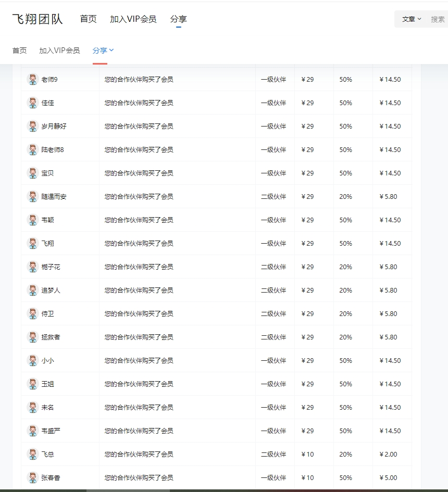This screenshot has width=448, height=492.
Task: Click 老师9's avatar icon
Action: pos(32,79)
